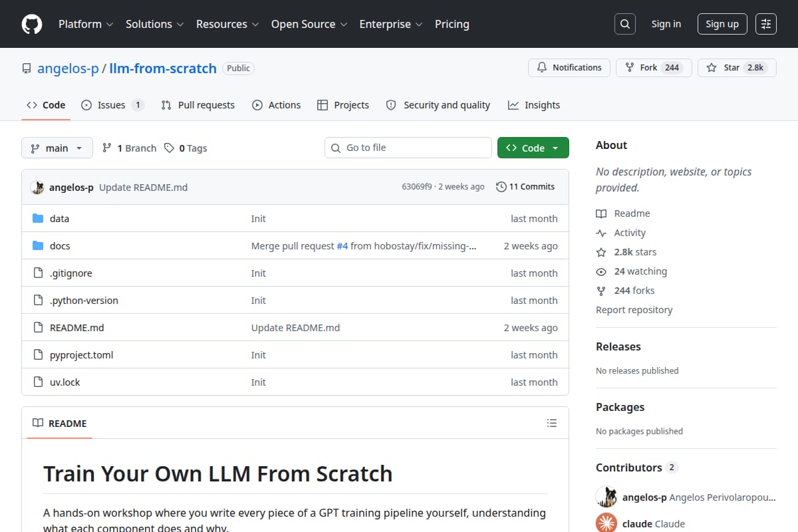Expand the Solutions menu
Image resolution: width=798 pixels, height=532 pixels.
tap(154, 24)
